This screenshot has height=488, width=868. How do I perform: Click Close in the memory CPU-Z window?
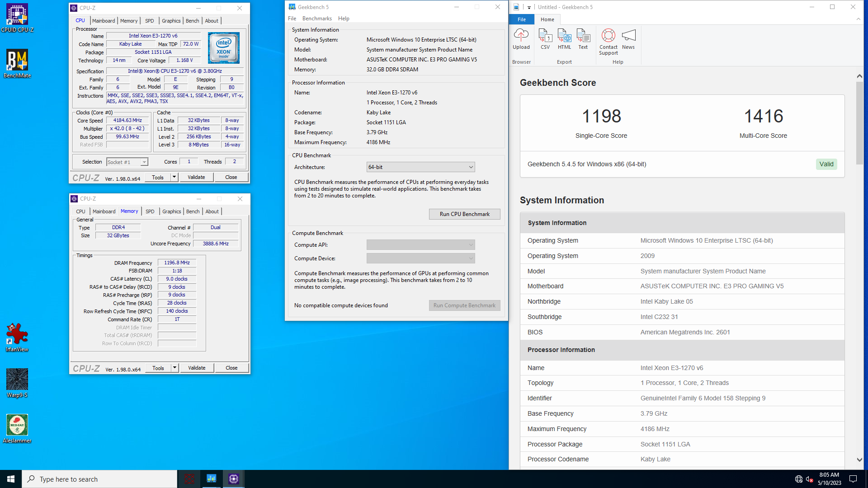coord(231,368)
